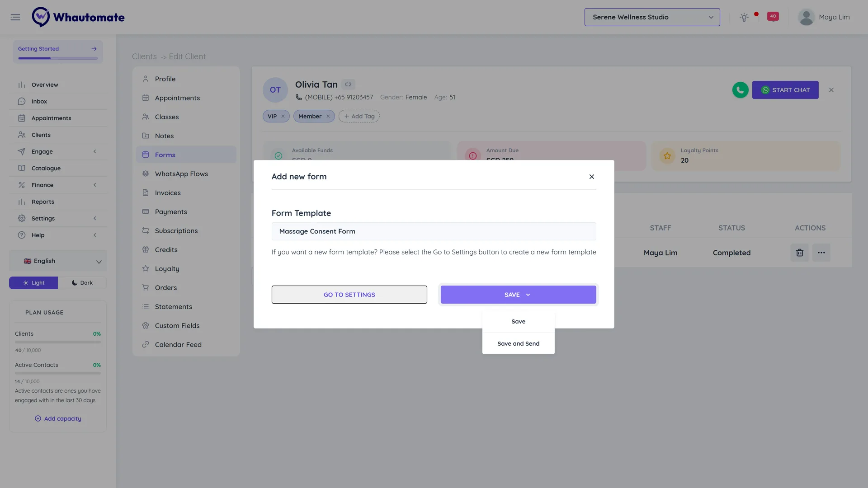Image resolution: width=868 pixels, height=488 pixels.
Task: Click the Active Contacts usage bar
Action: click(58, 373)
